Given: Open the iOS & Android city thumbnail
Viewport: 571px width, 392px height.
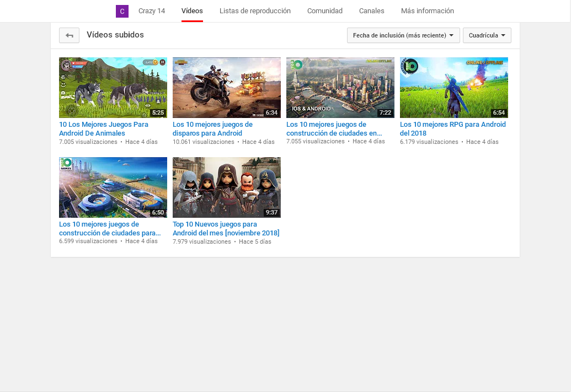Looking at the screenshot, I should [x=340, y=87].
